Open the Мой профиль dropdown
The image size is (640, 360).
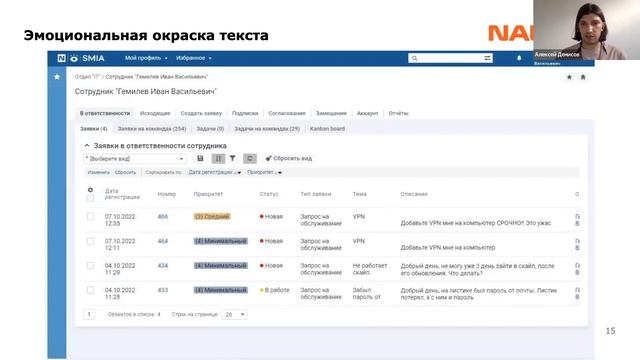click(x=146, y=58)
